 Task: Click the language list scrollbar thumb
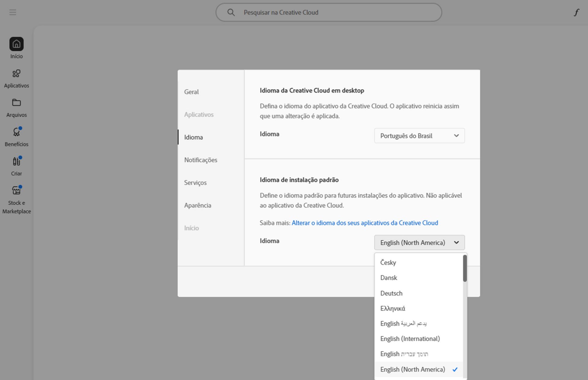(x=465, y=268)
